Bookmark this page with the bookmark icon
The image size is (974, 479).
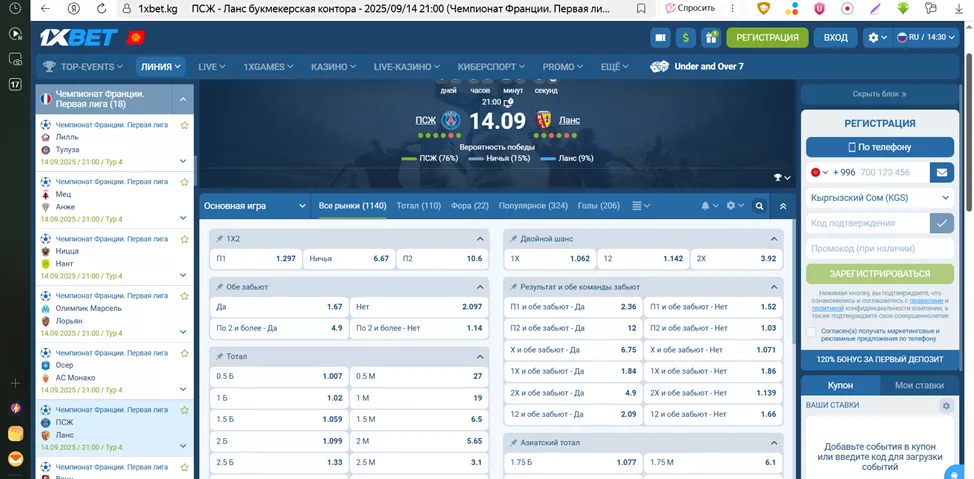(641, 9)
